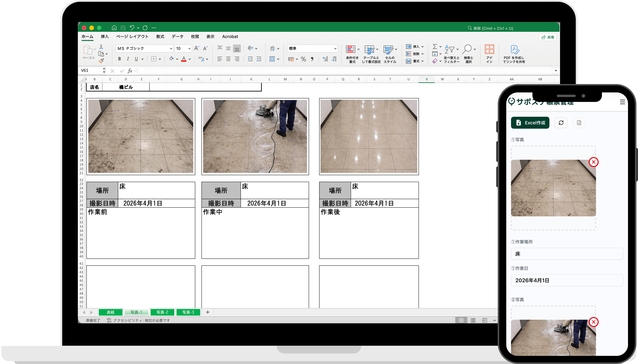This screenshot has width=638, height=364.
Task: Open the 標準 number format dropdown
Action: [335, 48]
